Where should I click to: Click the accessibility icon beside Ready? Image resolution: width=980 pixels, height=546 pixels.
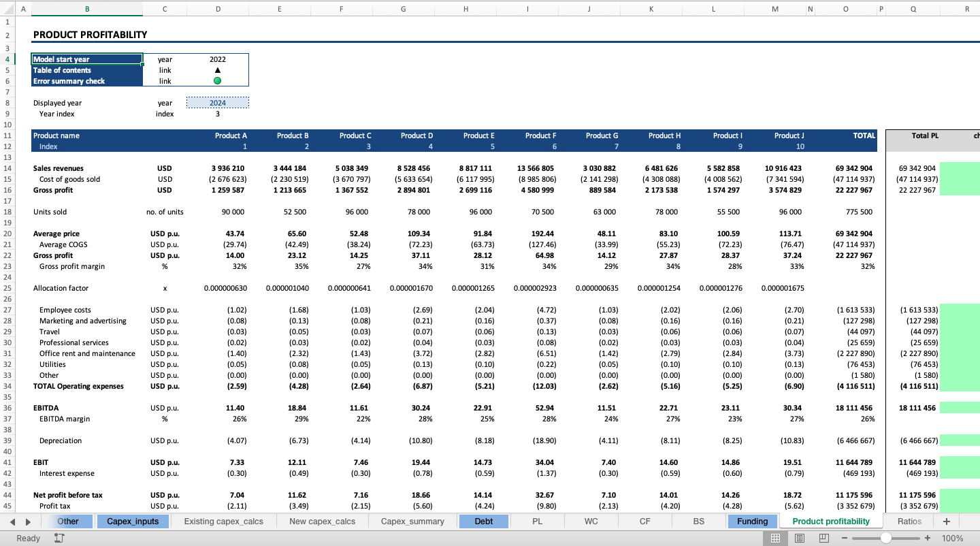click(59, 538)
